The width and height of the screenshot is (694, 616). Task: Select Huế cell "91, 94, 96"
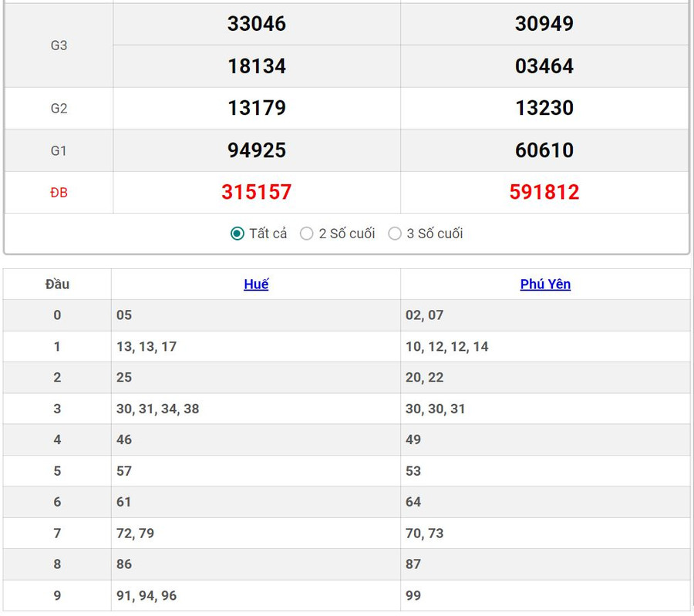coord(147,595)
